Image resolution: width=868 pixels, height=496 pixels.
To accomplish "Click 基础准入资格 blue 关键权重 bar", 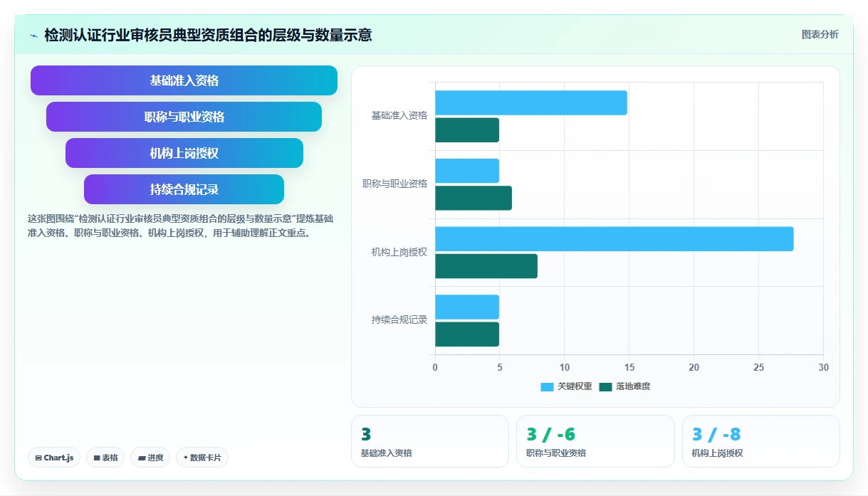I will 531,102.
